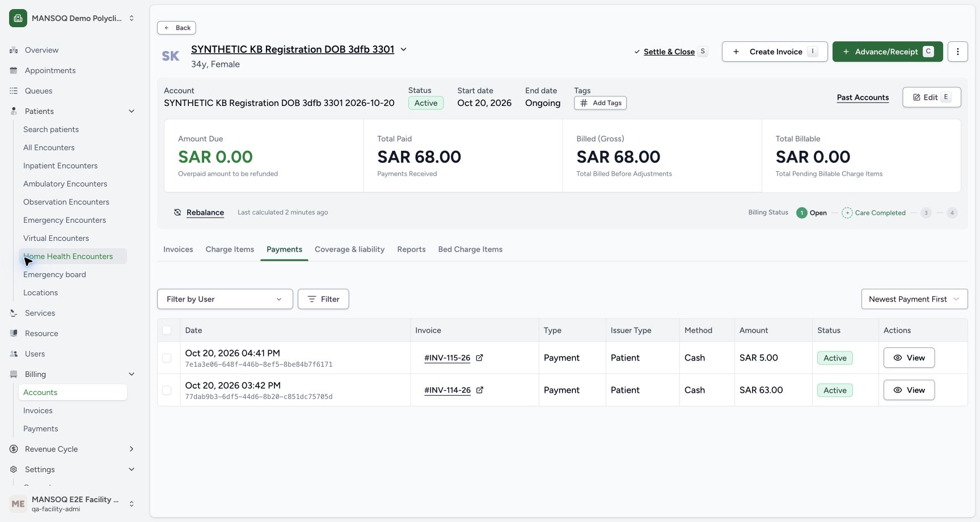
Task: View the SAR 63.00 payment
Action: 909,390
